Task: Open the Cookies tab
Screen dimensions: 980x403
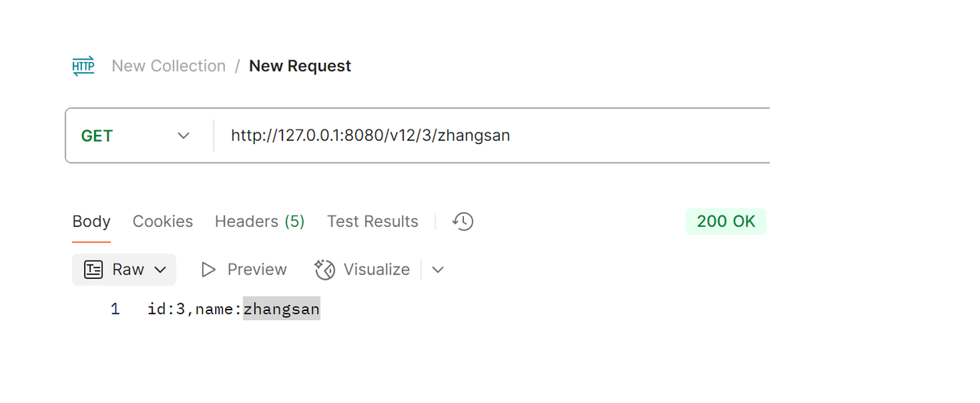Action: pos(162,221)
